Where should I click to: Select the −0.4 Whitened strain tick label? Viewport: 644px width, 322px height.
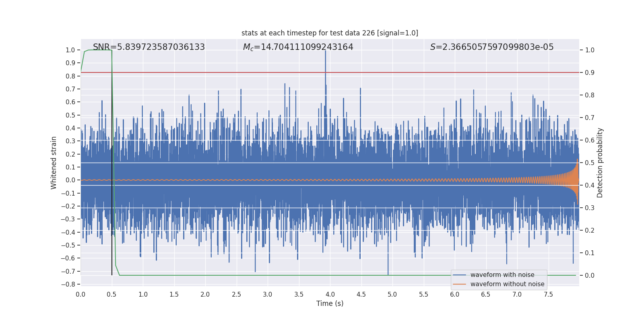[x=68, y=232]
